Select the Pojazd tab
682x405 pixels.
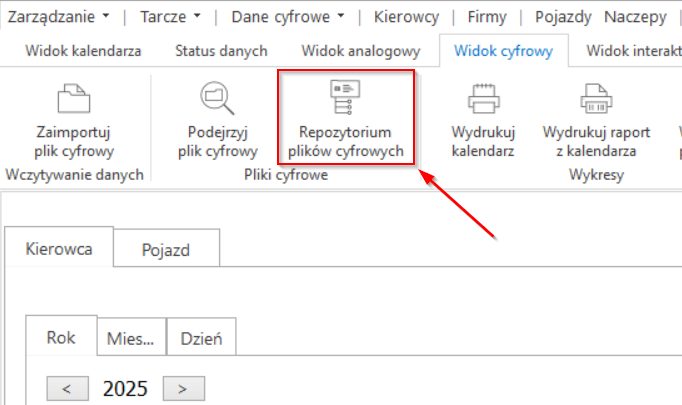point(166,248)
